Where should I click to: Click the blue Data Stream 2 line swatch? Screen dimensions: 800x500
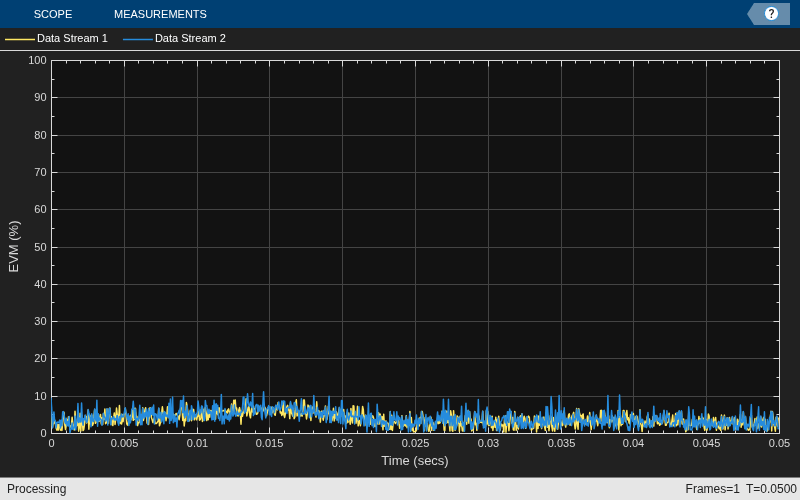[x=138, y=39]
